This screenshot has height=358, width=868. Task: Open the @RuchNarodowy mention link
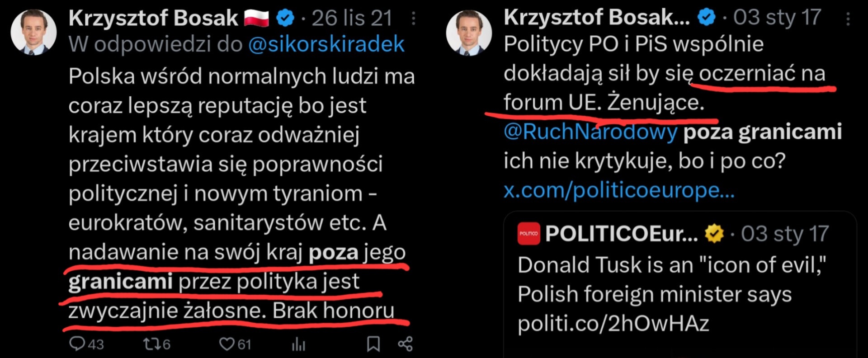pos(590,132)
